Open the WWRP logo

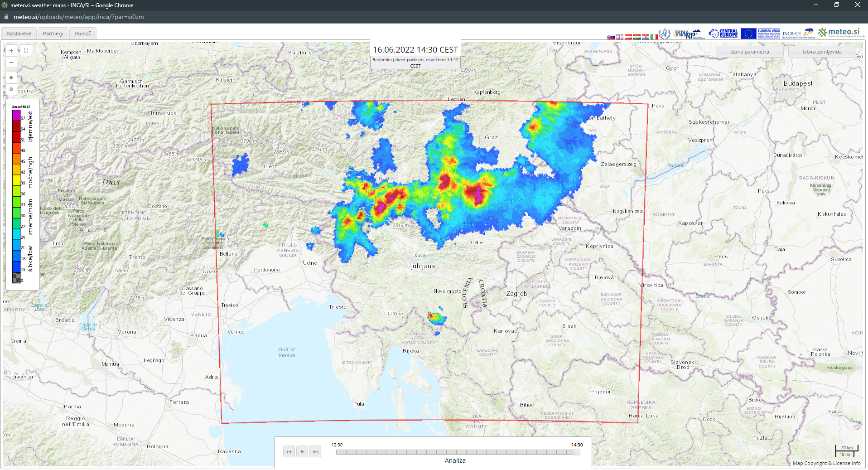[x=689, y=34]
